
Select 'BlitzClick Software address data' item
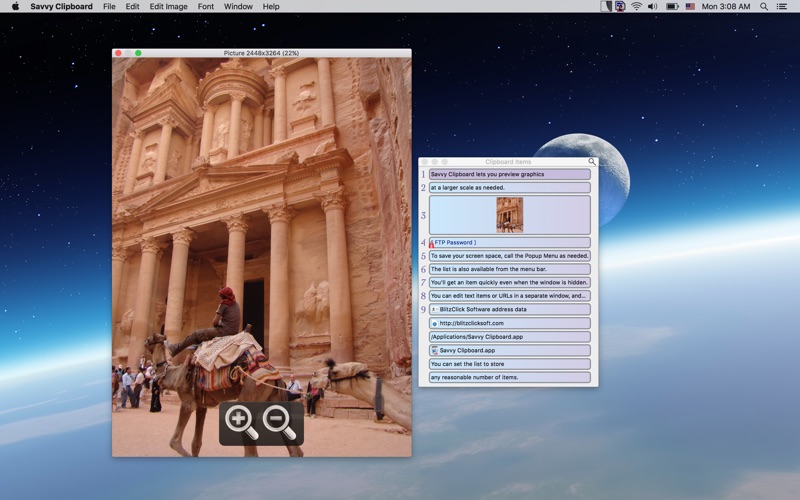pos(510,309)
